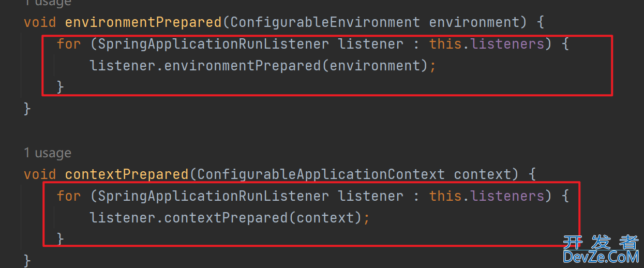Click the context parameter in contextPrepared signature
The image size is (644, 268).
[483, 174]
